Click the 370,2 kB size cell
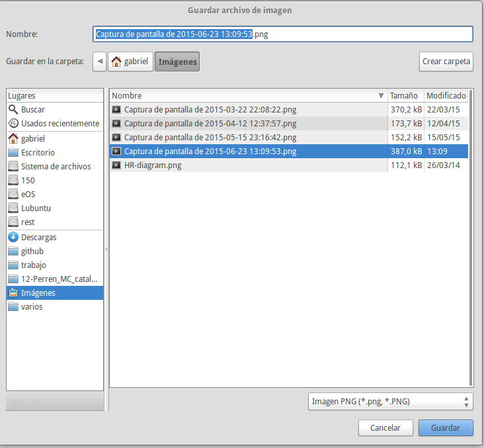The width and height of the screenshot is (484, 448). coord(406,109)
